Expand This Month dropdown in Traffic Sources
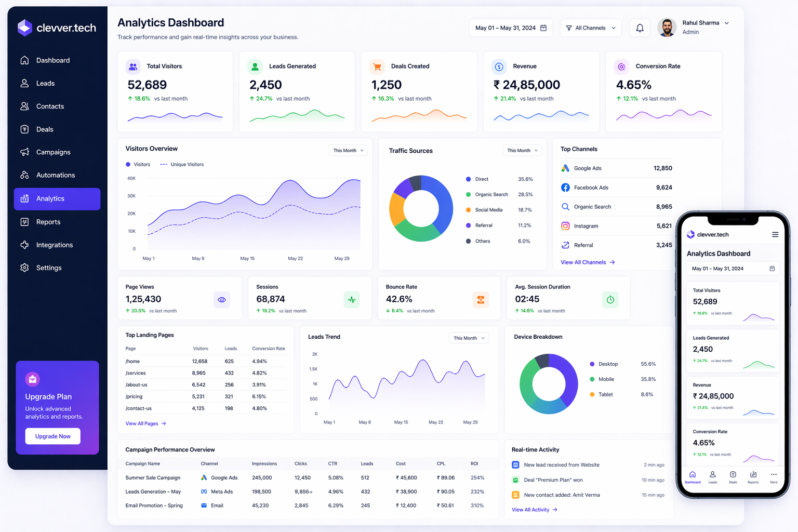 pos(522,151)
